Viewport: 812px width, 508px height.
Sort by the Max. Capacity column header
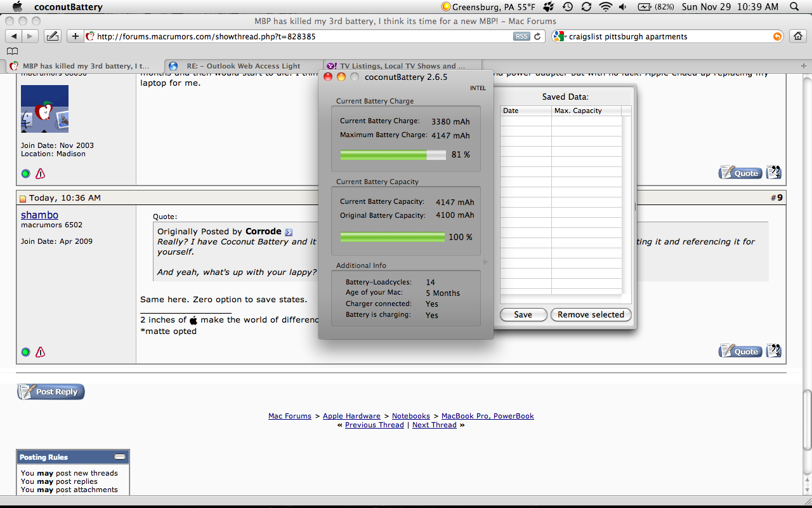point(586,110)
